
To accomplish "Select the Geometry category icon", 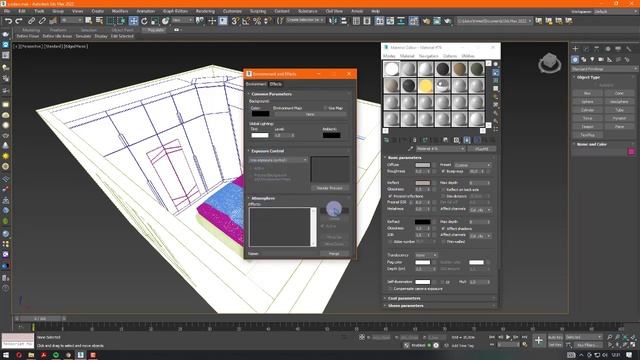I will coord(575,60).
